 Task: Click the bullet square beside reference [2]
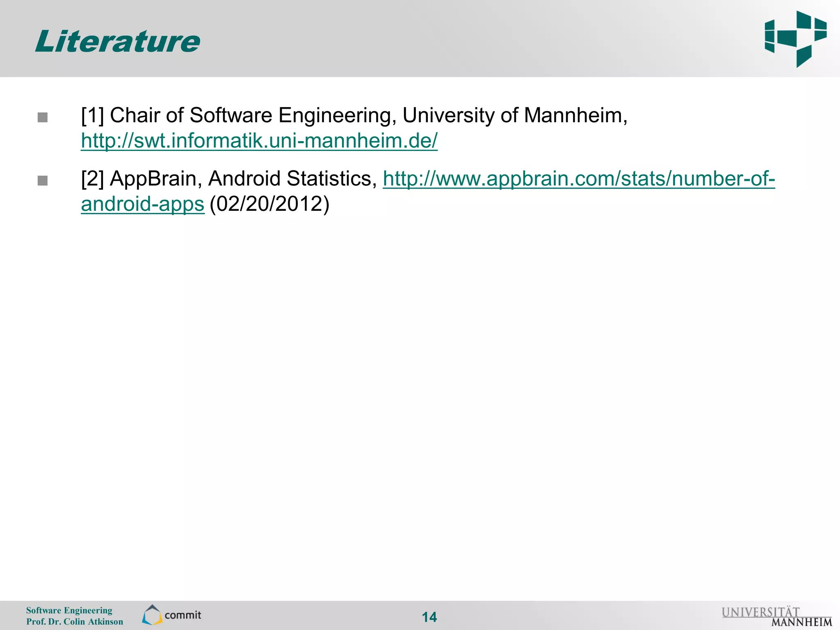tap(43, 180)
